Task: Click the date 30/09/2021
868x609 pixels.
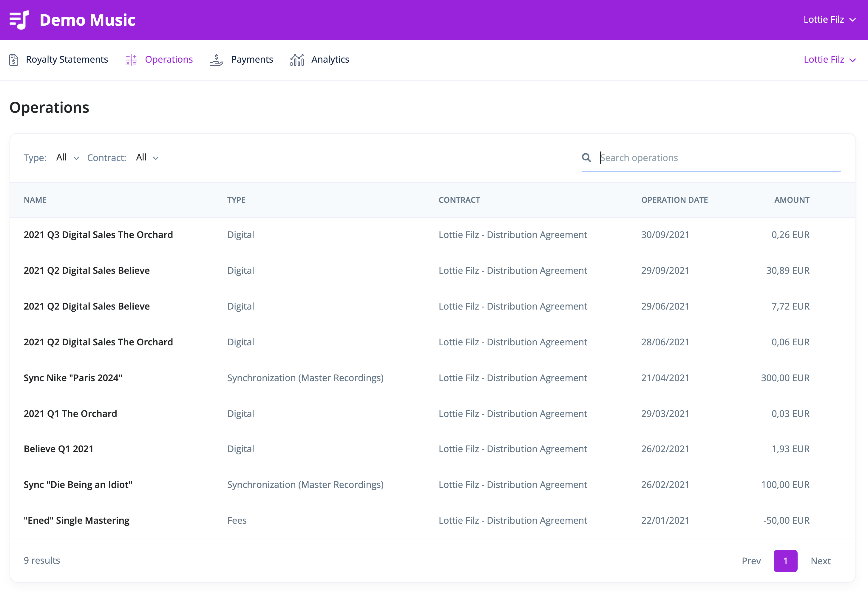Action: coord(665,235)
